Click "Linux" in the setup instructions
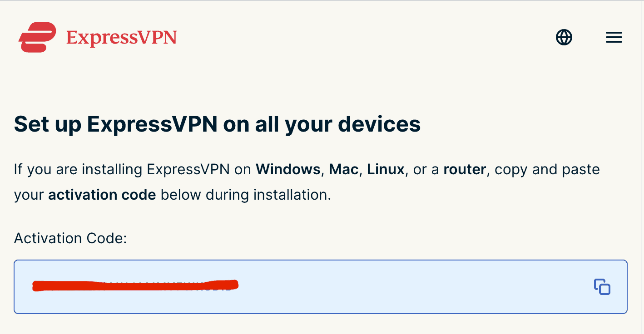 click(385, 169)
